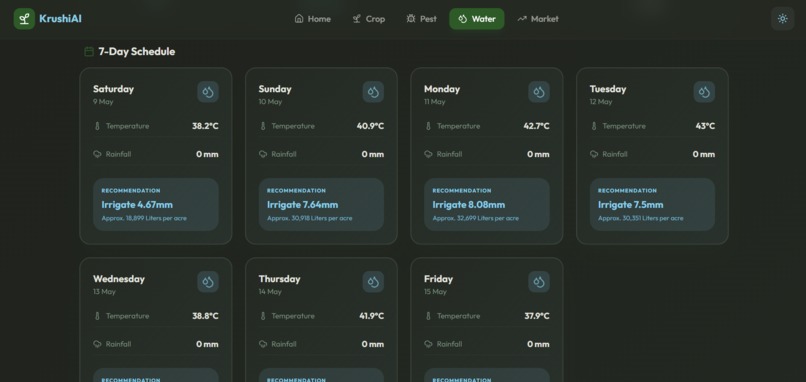The height and width of the screenshot is (382, 806).
Task: Toggle the light/dark theme sun button
Action: coord(782,19)
